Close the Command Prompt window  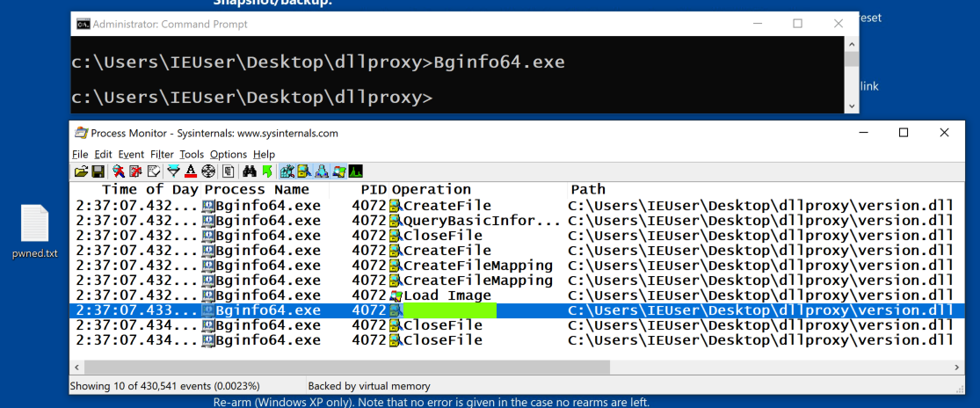click(x=838, y=24)
